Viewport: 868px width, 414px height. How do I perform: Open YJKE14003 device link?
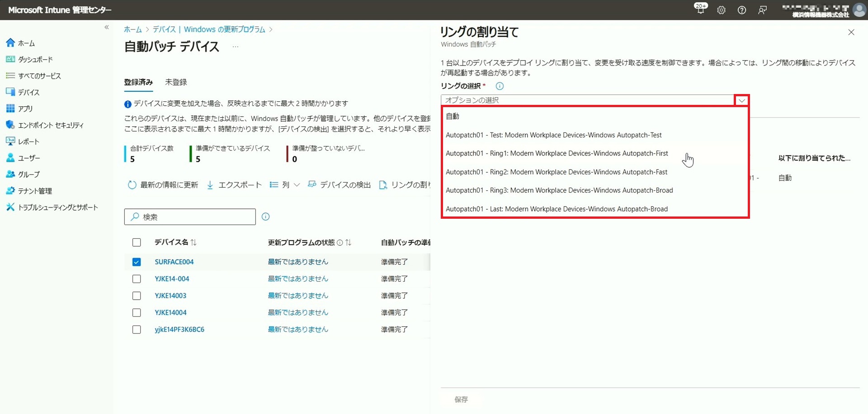coord(170,296)
